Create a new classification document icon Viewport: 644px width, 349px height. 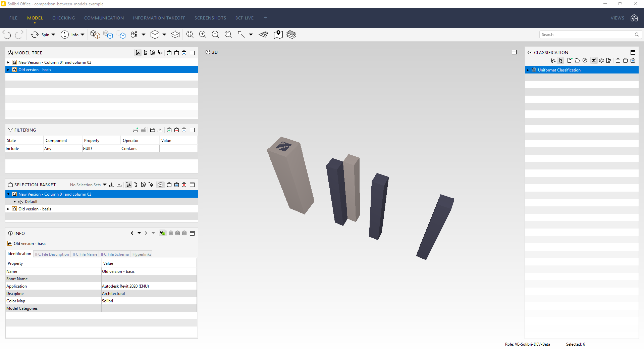(570, 61)
